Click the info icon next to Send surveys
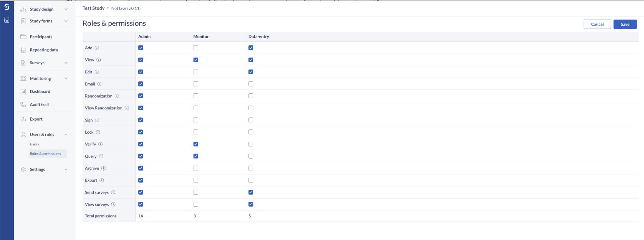Image resolution: width=644 pixels, height=240 pixels. (x=113, y=192)
